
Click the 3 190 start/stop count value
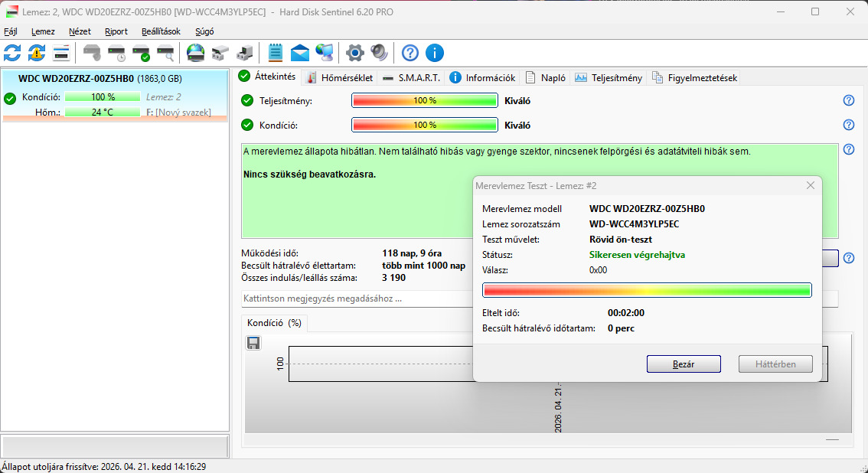point(393,278)
